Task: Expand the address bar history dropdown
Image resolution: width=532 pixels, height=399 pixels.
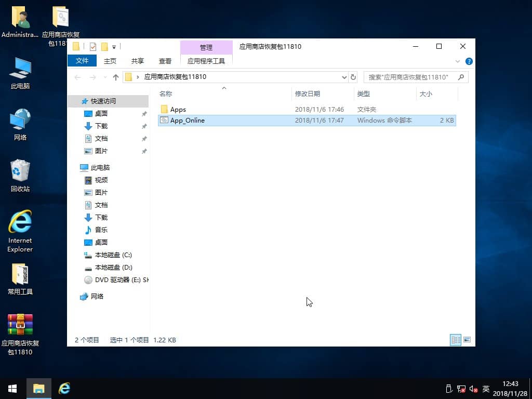Action: pyautogui.click(x=344, y=76)
